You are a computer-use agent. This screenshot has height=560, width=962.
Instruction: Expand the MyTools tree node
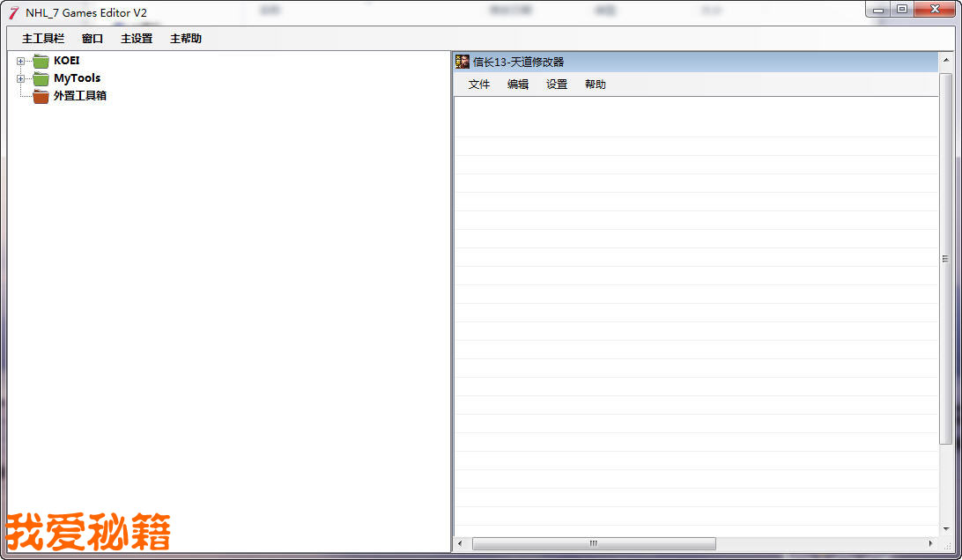[20, 78]
